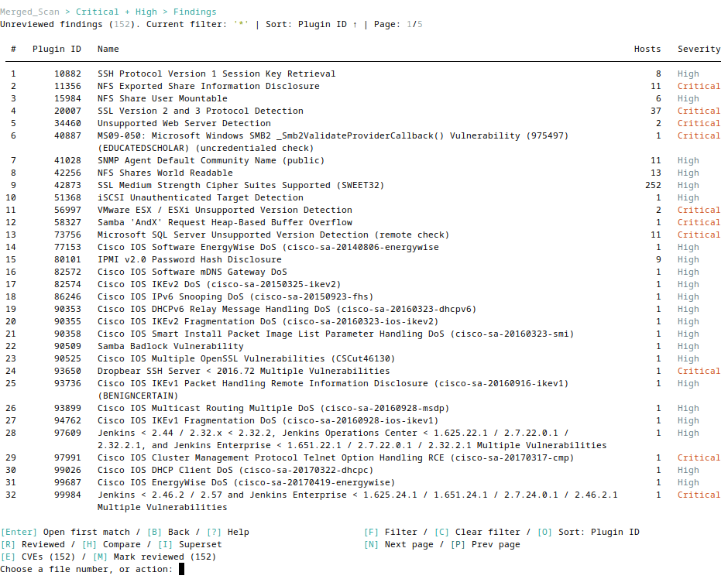Viewport: 728px width, 579px height.
Task: Go to [P] Prev page
Action: click(485, 544)
